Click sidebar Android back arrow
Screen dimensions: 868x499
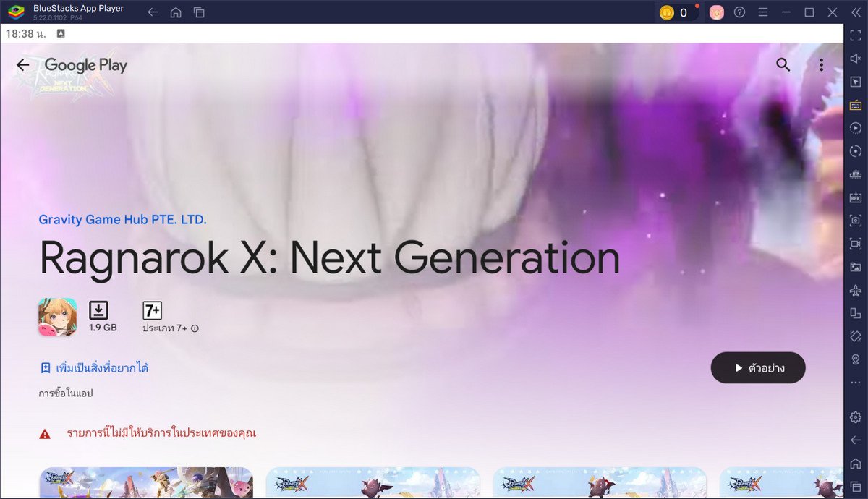pos(856,440)
